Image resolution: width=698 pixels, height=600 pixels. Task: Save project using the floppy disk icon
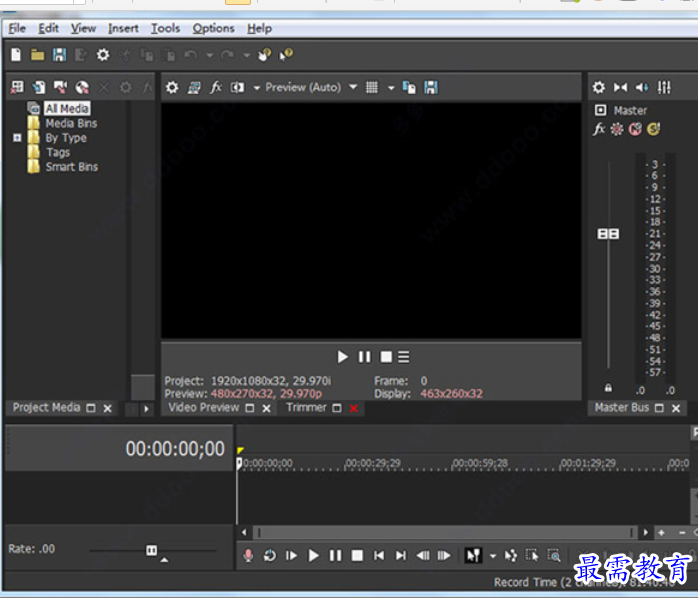pos(59,55)
